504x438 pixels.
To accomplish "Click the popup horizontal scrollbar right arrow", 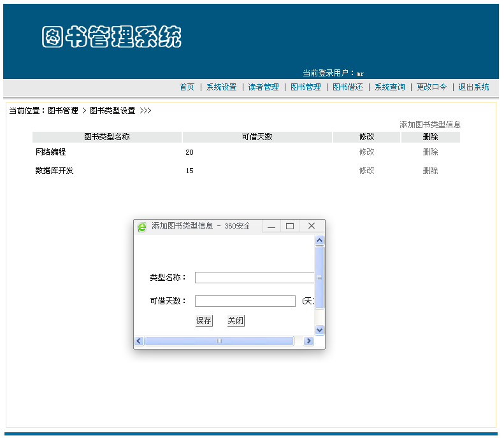I will click(308, 341).
